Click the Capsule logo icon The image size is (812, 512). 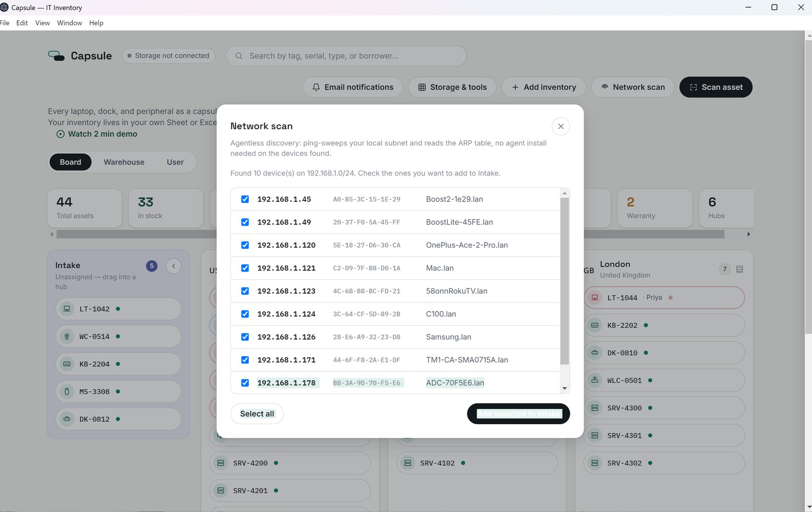[56, 56]
